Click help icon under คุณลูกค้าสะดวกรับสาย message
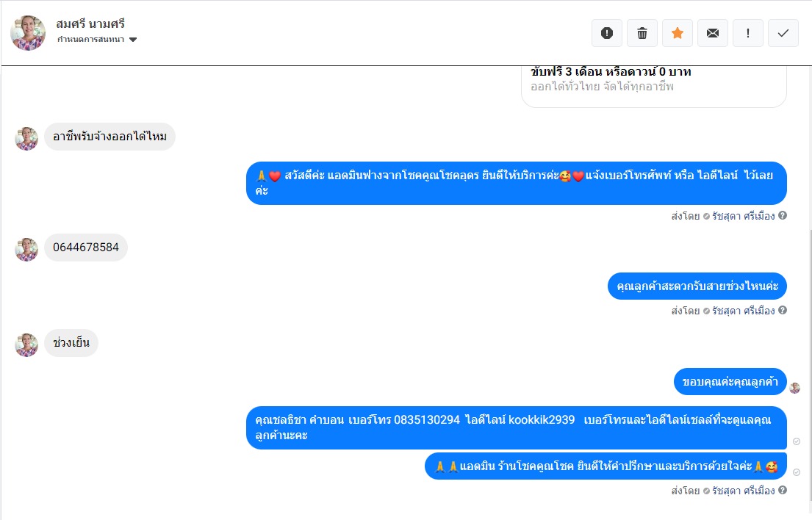 pyautogui.click(x=783, y=310)
